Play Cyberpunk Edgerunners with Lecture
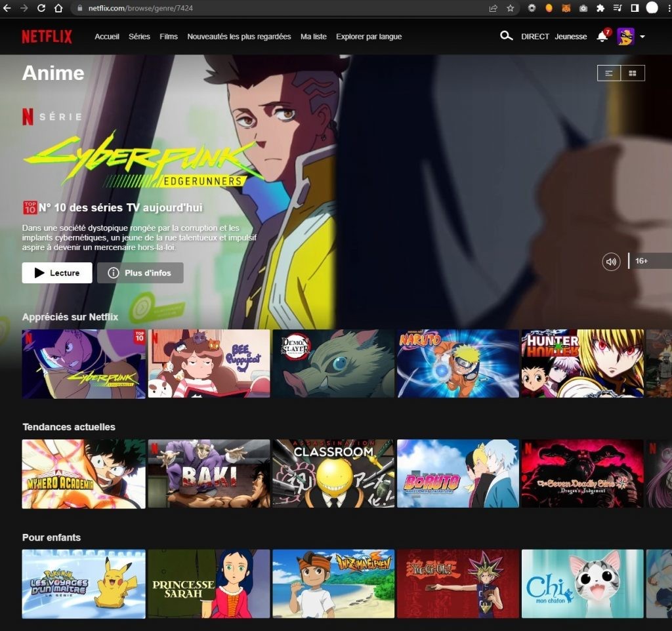The height and width of the screenshot is (631, 672). pos(57,273)
